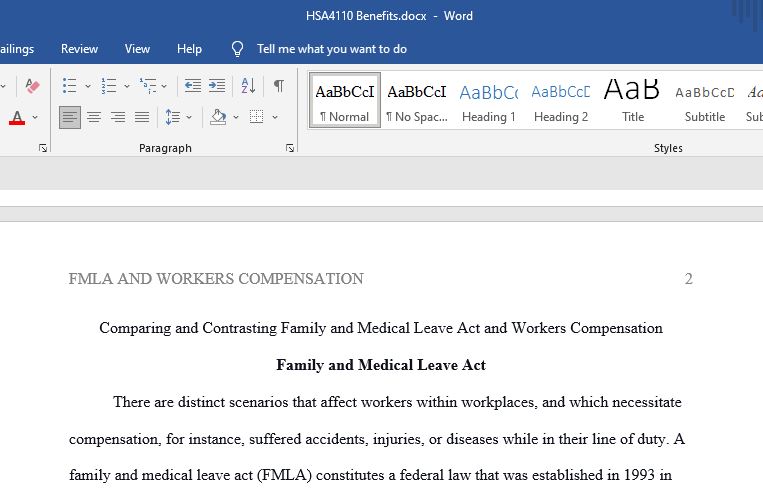Apply Title style

[x=633, y=101]
